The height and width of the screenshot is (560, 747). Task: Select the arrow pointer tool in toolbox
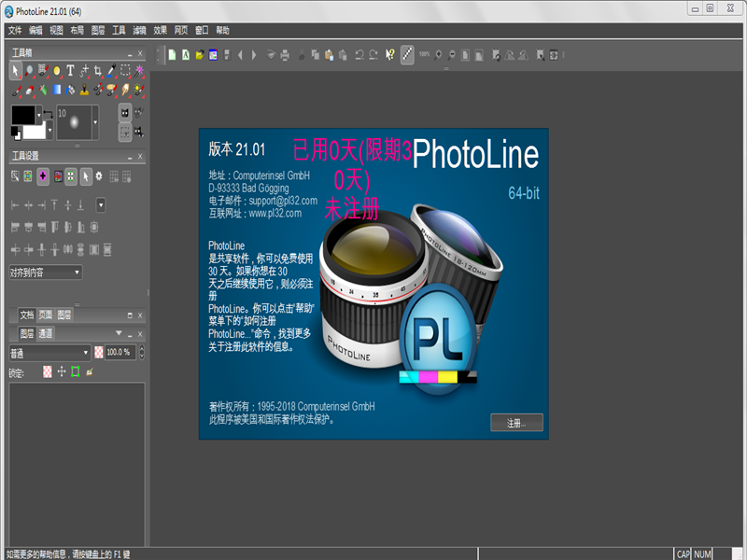point(15,71)
